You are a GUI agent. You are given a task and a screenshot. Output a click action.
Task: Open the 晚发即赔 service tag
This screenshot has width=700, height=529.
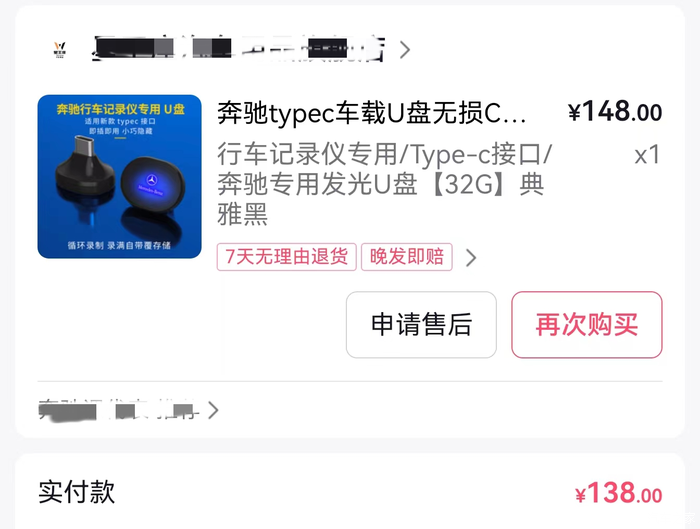407,257
